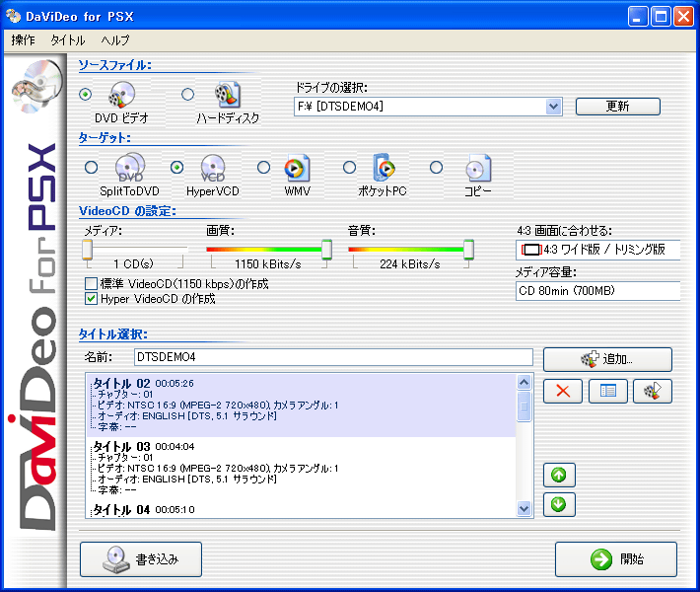Click the 追加... add button
The width and height of the screenshot is (700, 592).
point(607,359)
